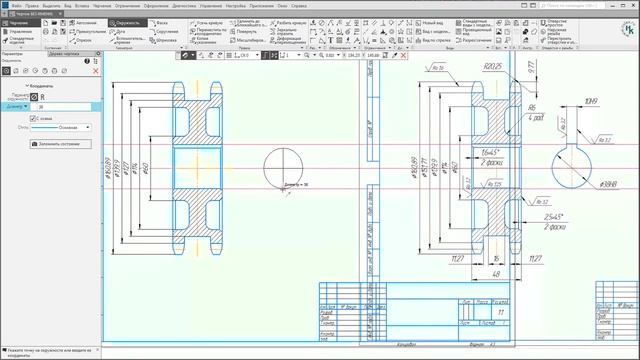Select the Вспомогательная прямая tool
640x360 pixels.
127,40
